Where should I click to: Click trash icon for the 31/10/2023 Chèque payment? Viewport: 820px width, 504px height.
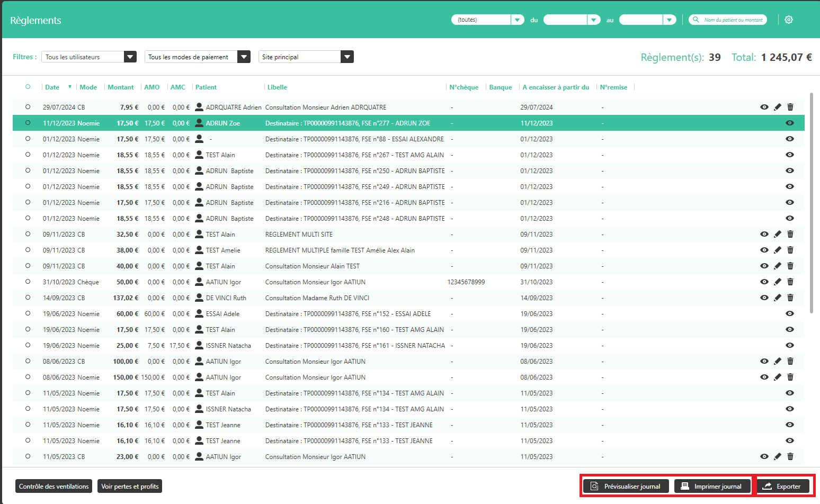click(790, 282)
